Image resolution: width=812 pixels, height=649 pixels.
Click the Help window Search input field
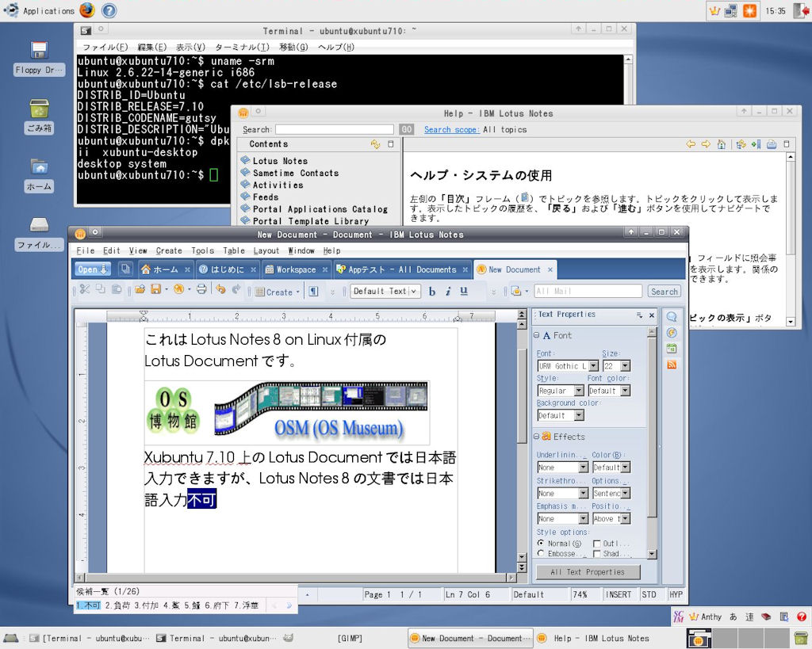[335, 129]
